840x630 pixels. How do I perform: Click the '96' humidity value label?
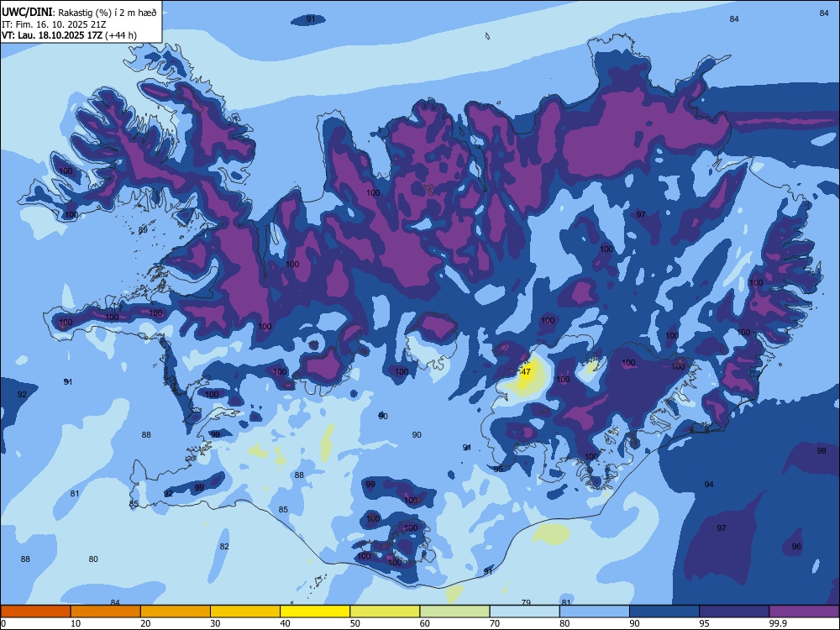(x=796, y=547)
